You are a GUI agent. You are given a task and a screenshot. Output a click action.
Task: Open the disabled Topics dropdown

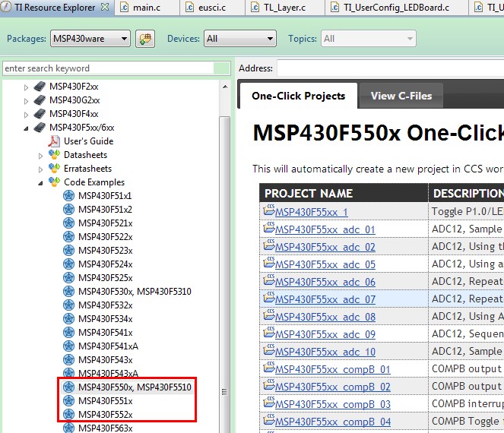[369, 39]
